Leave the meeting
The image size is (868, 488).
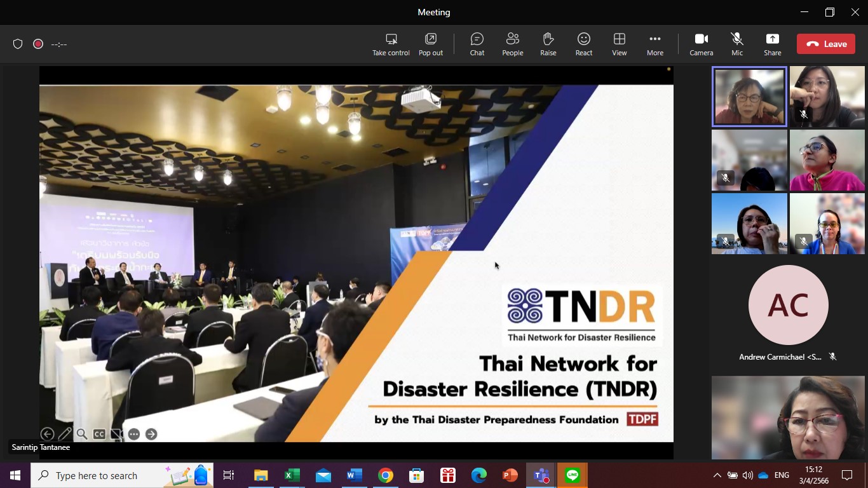click(826, 44)
